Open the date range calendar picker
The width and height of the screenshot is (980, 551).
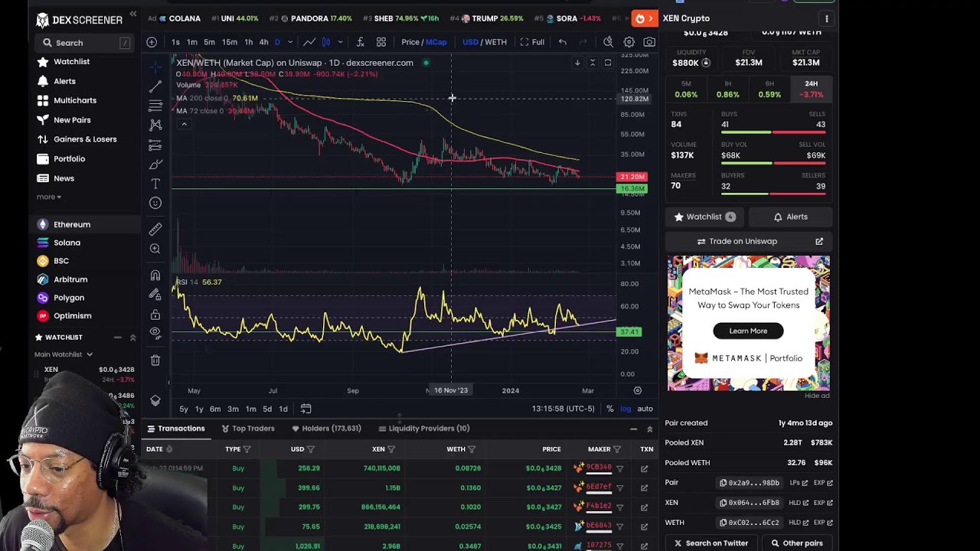coord(305,409)
